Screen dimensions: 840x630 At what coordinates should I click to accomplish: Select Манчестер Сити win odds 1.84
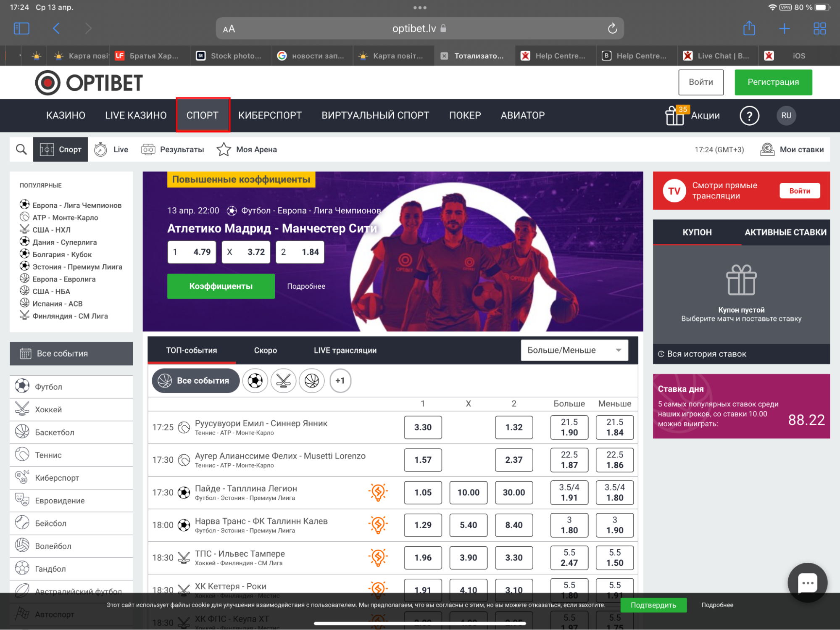pyautogui.click(x=300, y=252)
